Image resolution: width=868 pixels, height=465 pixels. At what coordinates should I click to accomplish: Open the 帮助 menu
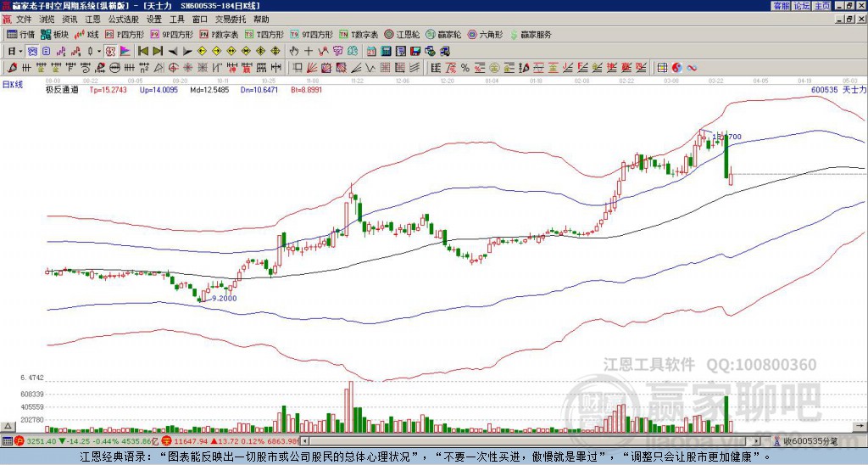pyautogui.click(x=261, y=20)
